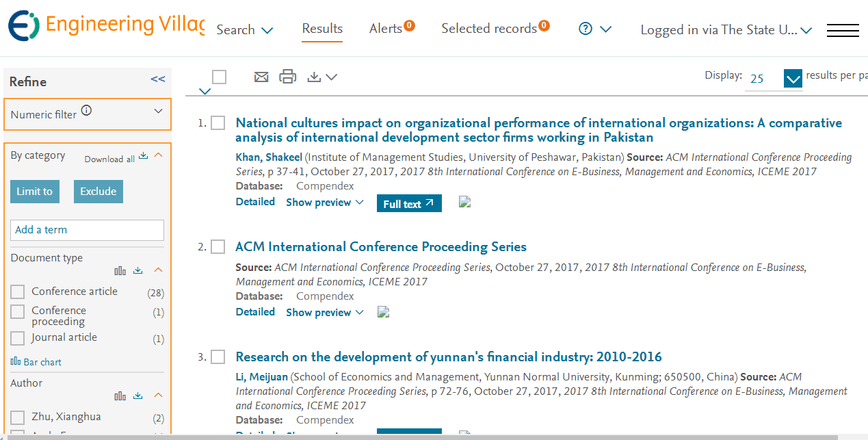This screenshot has height=440, width=868.
Task: Download Document type data icon
Action: coord(138,270)
